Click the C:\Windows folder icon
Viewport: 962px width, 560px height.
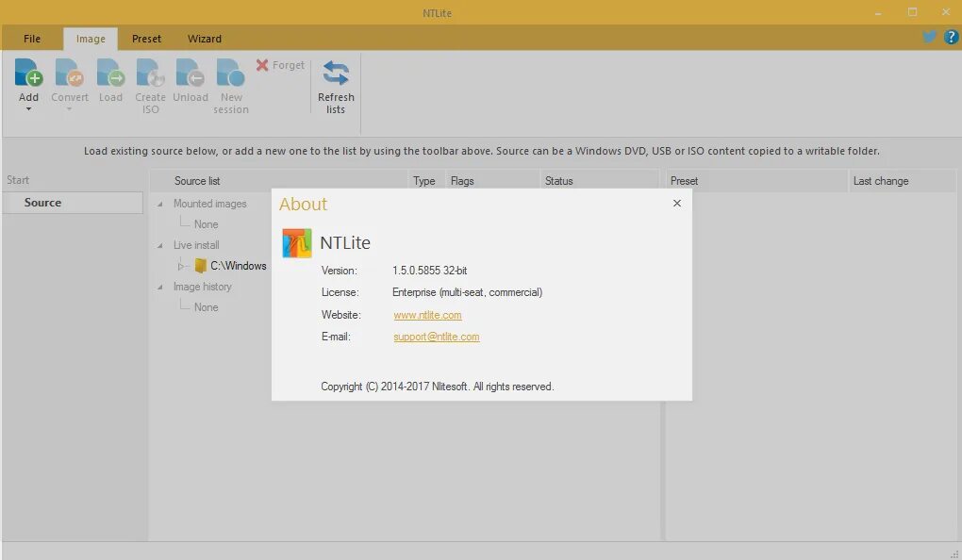pyautogui.click(x=200, y=266)
